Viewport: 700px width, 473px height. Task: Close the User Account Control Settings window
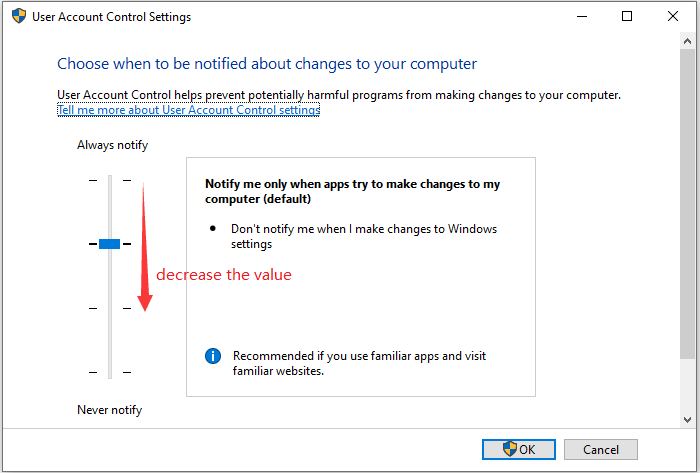[x=673, y=17]
